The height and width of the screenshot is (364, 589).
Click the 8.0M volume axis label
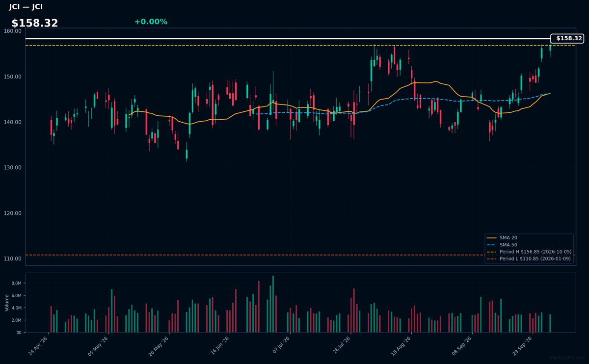[x=16, y=284]
